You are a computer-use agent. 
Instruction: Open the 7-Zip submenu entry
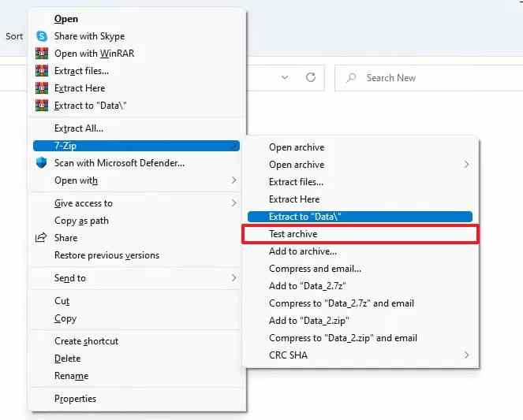click(136, 146)
